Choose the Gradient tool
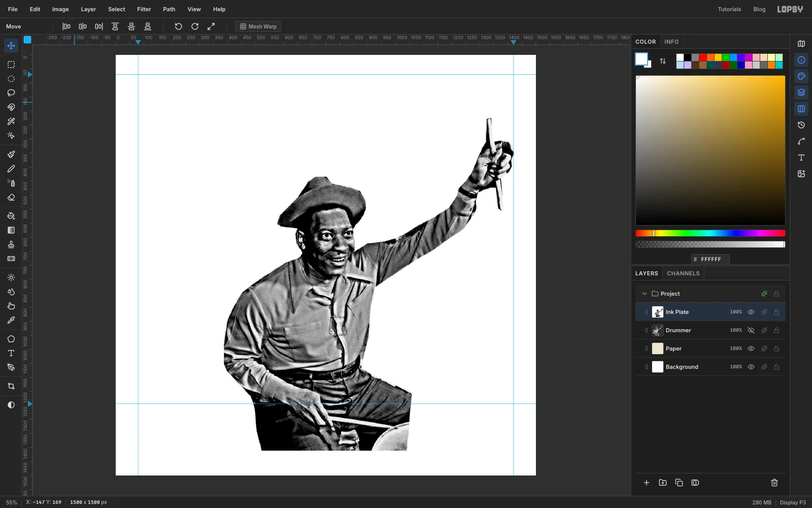 pyautogui.click(x=11, y=230)
